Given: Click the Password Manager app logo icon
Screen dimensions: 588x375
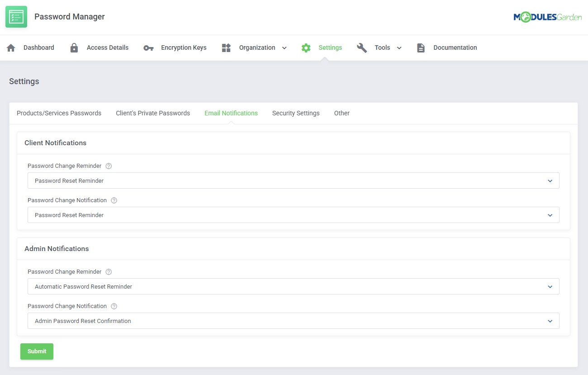Looking at the screenshot, I should pos(16,17).
